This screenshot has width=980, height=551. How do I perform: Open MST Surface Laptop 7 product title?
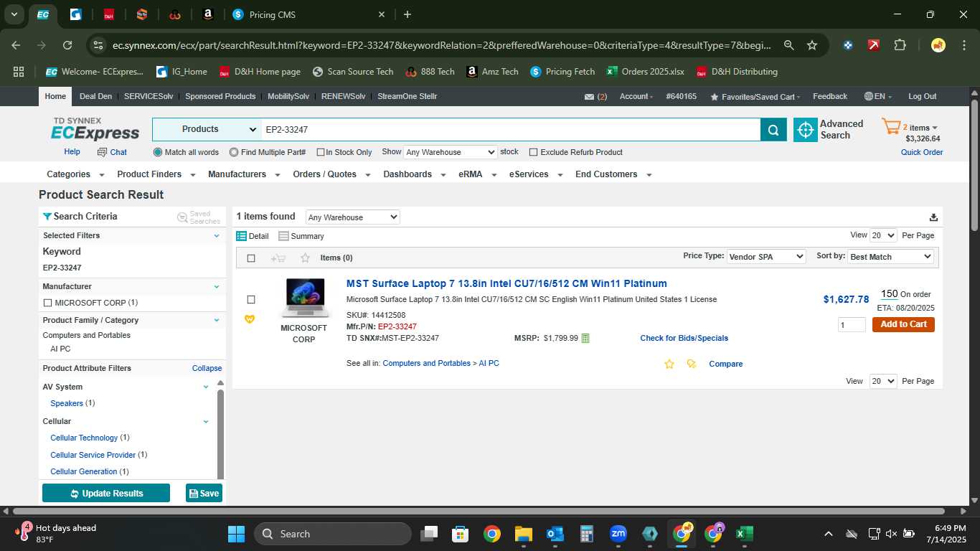pyautogui.click(x=507, y=283)
